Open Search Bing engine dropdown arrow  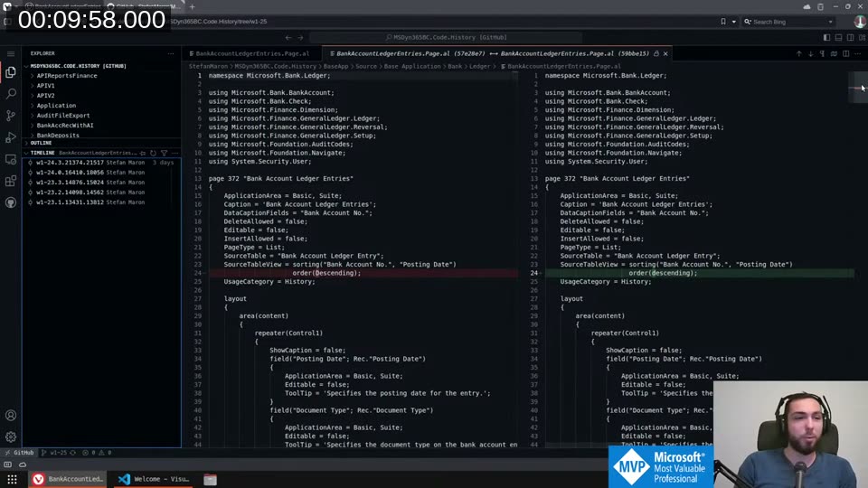click(830, 22)
